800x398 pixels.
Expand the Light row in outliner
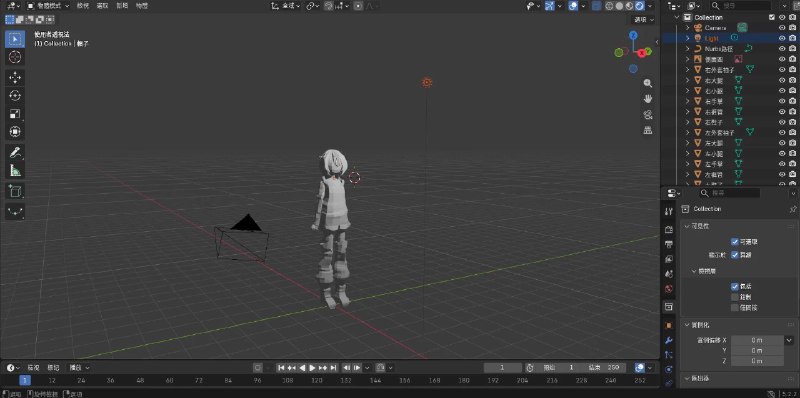[x=688, y=38]
